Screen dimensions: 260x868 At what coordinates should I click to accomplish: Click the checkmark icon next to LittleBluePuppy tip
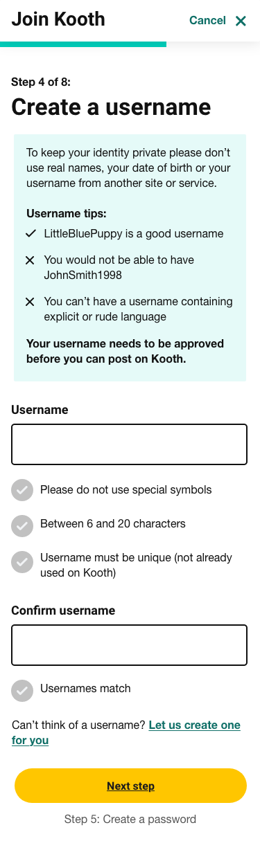[31, 234]
